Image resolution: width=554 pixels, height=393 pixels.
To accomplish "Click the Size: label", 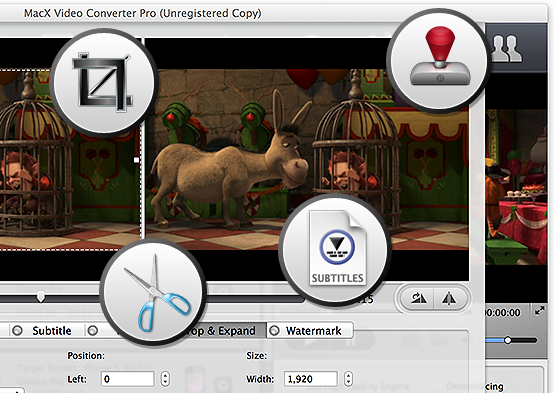I will point(257,355).
